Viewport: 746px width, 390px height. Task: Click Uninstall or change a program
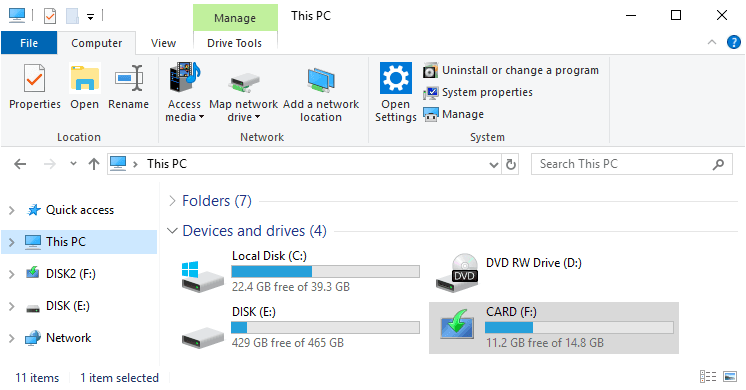[511, 70]
